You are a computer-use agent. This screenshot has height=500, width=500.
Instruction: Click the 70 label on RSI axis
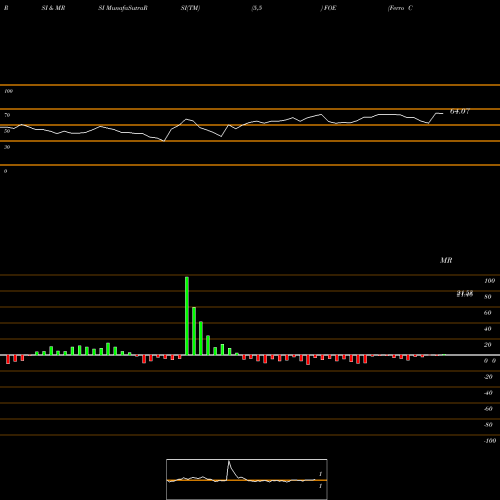(x=7, y=115)
